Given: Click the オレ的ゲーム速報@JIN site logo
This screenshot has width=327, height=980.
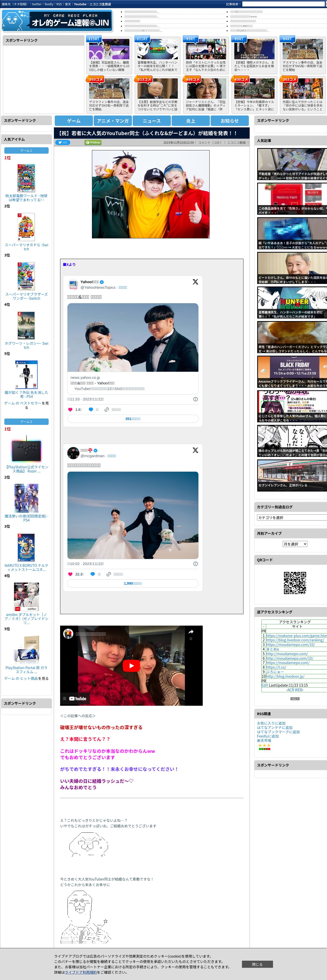Looking at the screenshot, I should [x=58, y=21].
